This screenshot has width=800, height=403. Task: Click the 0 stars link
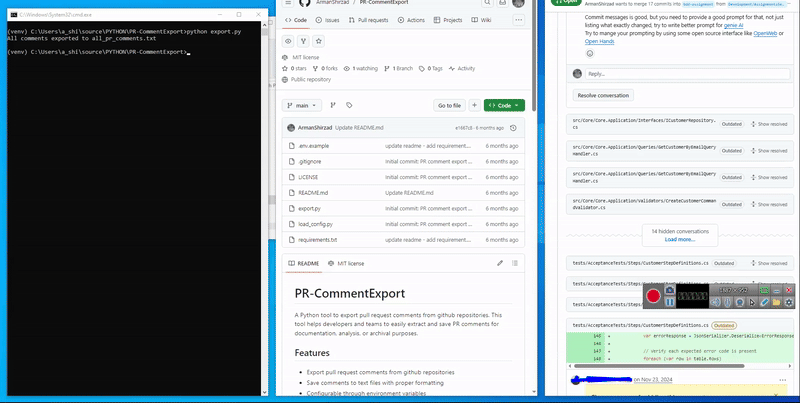(x=294, y=68)
